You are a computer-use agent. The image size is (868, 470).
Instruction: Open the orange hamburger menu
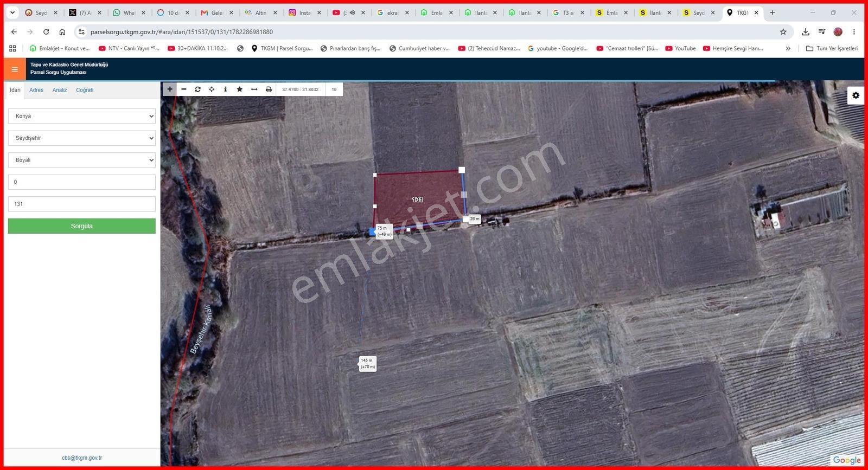(15, 69)
